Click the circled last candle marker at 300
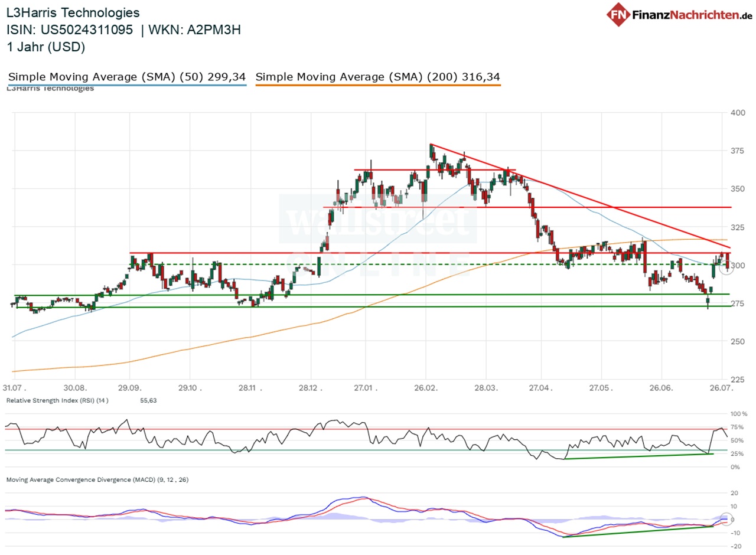The image size is (756, 555). click(x=729, y=266)
